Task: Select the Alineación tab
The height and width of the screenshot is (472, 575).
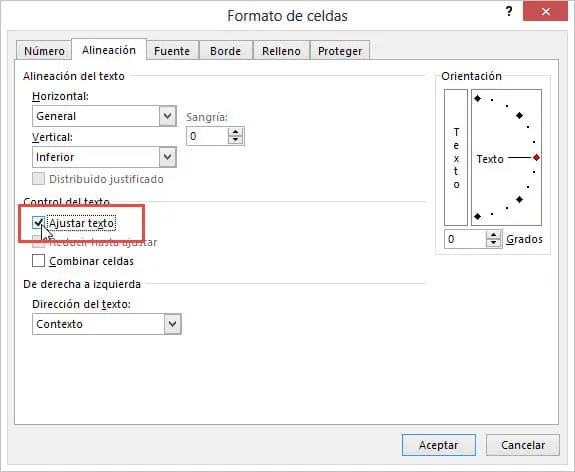Action: (x=109, y=50)
